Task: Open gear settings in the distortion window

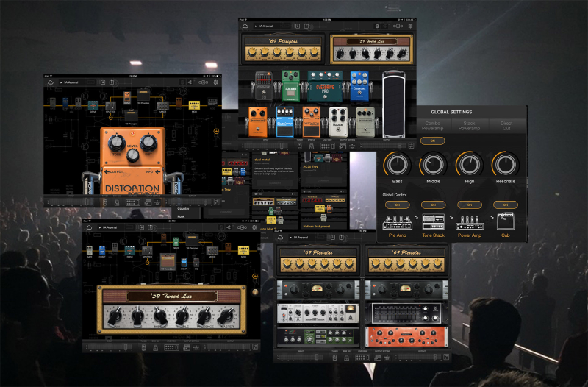Action: click(215, 82)
